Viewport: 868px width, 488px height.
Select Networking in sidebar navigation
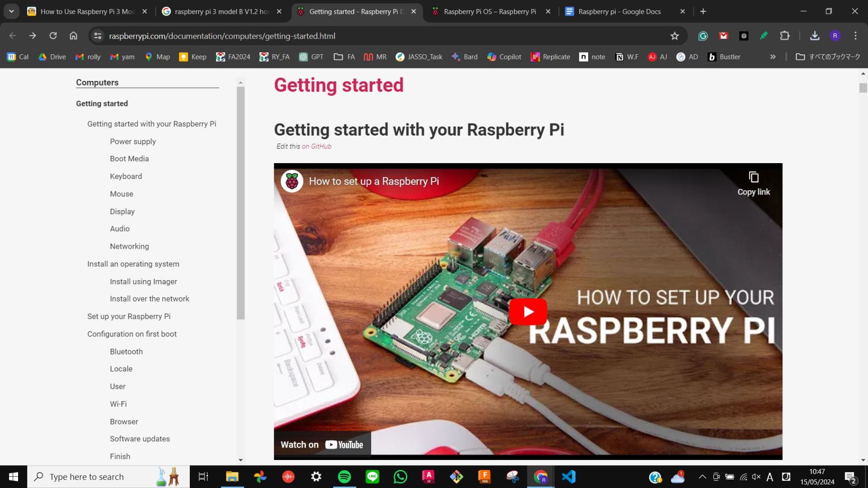[x=129, y=246]
